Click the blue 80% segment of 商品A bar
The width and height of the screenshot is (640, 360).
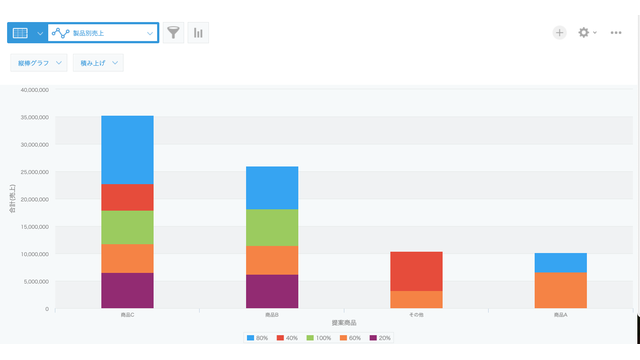tap(561, 263)
